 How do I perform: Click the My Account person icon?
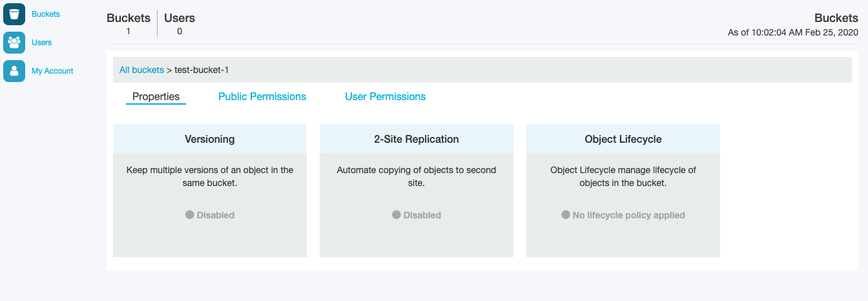pos(14,71)
